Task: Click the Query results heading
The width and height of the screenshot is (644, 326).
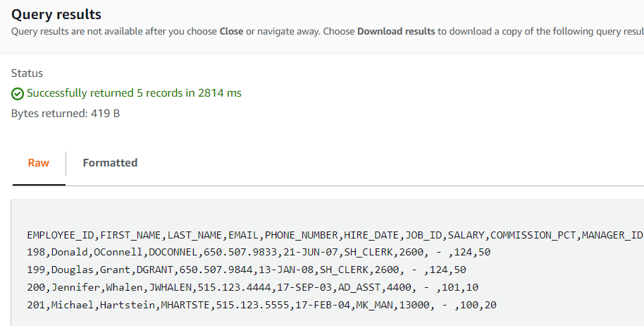Action: coord(56,14)
